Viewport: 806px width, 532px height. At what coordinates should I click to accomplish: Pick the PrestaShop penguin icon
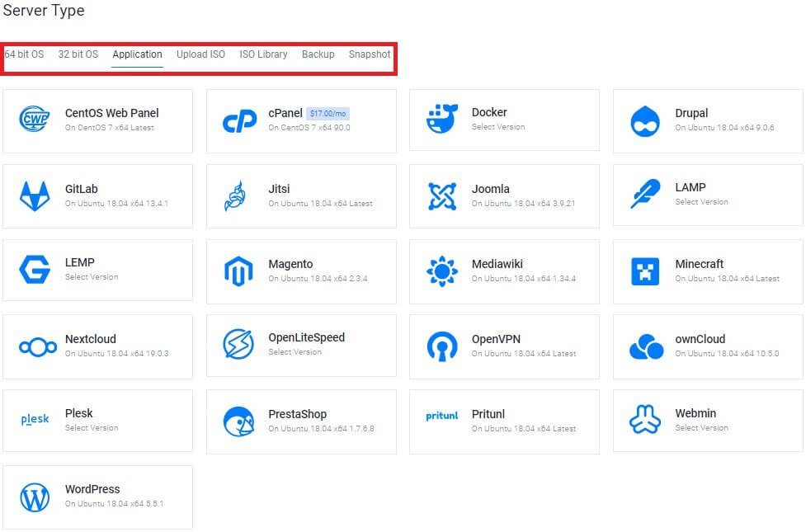pos(238,421)
